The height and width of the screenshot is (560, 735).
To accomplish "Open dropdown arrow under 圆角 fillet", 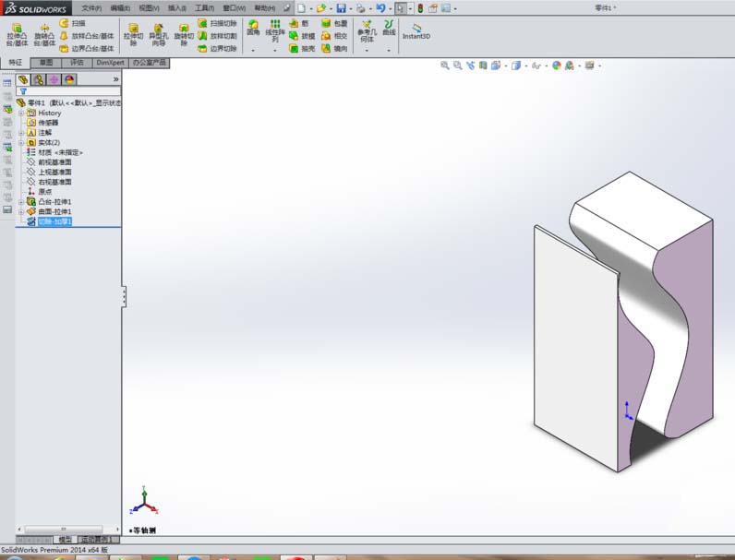I will click(x=253, y=50).
